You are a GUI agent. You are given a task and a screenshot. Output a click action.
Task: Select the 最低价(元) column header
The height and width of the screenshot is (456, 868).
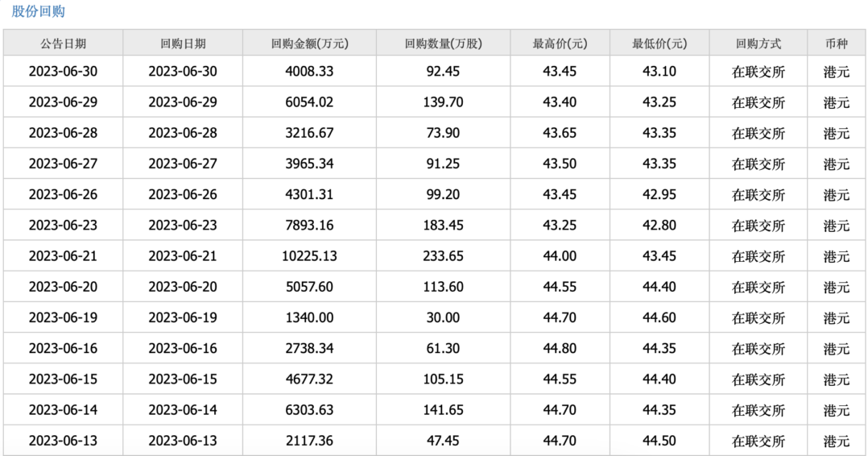coord(659,44)
